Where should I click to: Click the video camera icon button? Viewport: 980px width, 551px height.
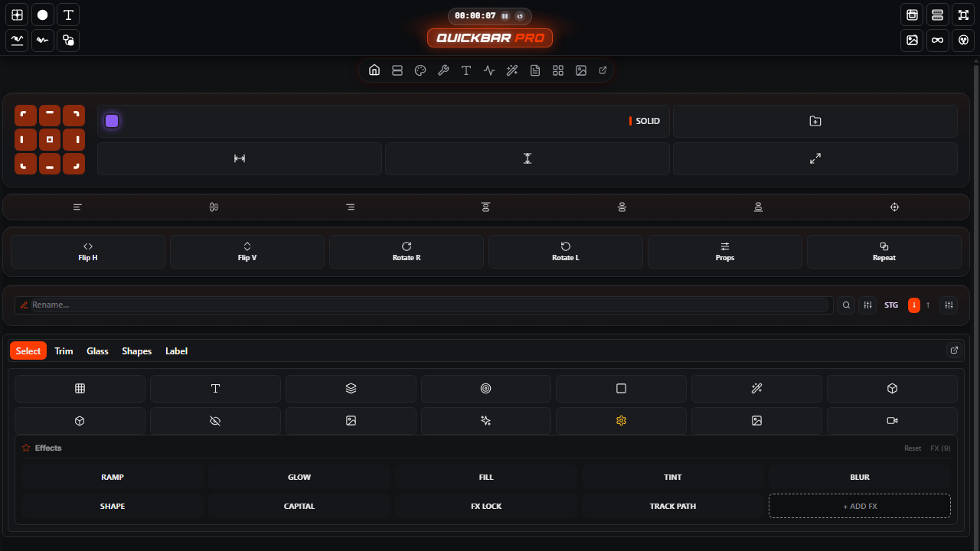tap(892, 421)
